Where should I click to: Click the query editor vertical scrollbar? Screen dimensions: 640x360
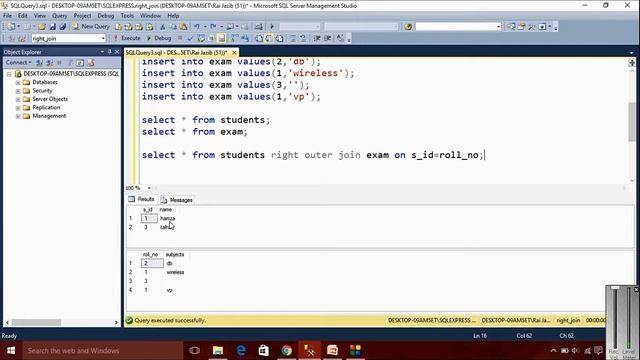coord(632,122)
